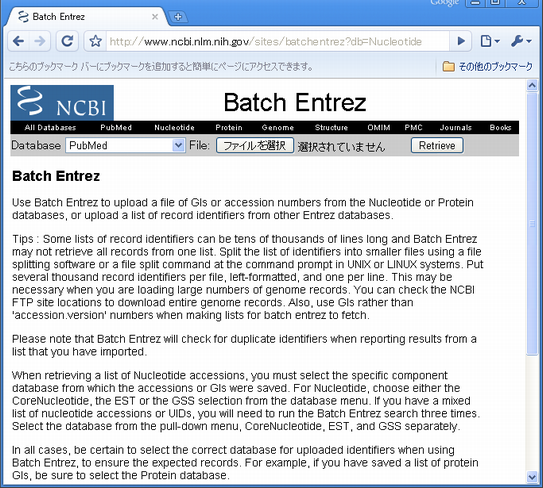The width and height of the screenshot is (543, 488).
Task: Open the page menu icon
Action: point(490,42)
